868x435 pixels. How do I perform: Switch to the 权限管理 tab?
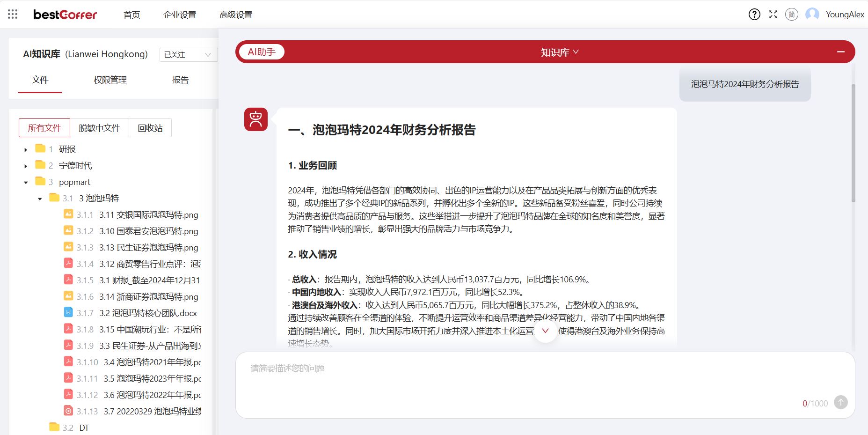point(110,80)
